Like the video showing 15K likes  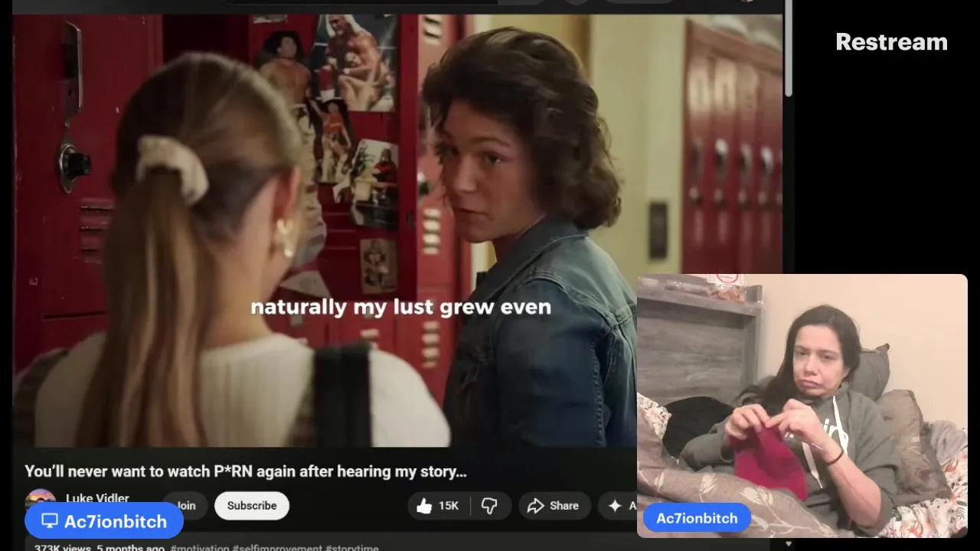439,506
